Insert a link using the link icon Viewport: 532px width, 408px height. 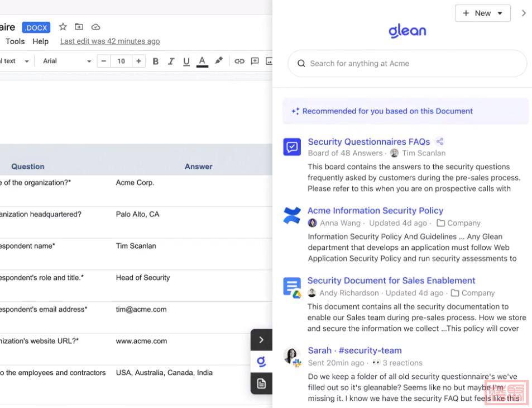(239, 61)
